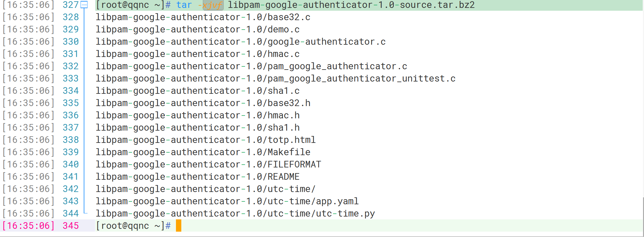This screenshot has width=644, height=237.
Task: Click line number 327
Action: click(x=71, y=5)
